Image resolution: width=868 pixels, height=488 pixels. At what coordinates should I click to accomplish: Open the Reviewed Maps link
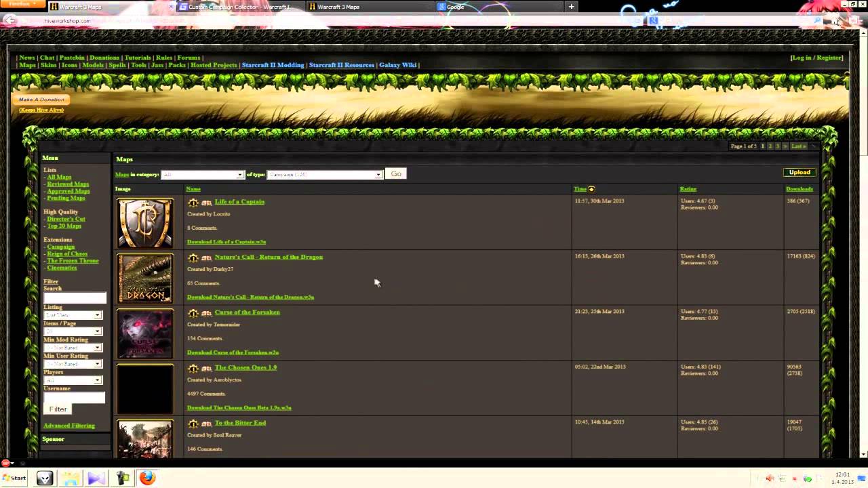click(68, 184)
